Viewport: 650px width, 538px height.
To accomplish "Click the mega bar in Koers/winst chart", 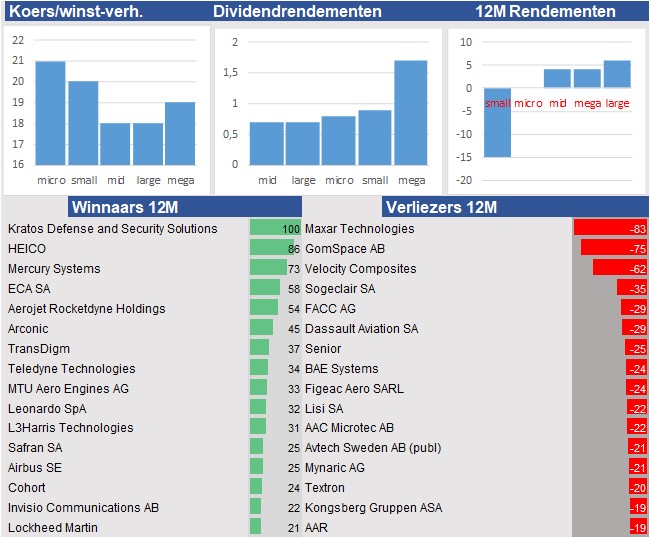I will 180,133.
